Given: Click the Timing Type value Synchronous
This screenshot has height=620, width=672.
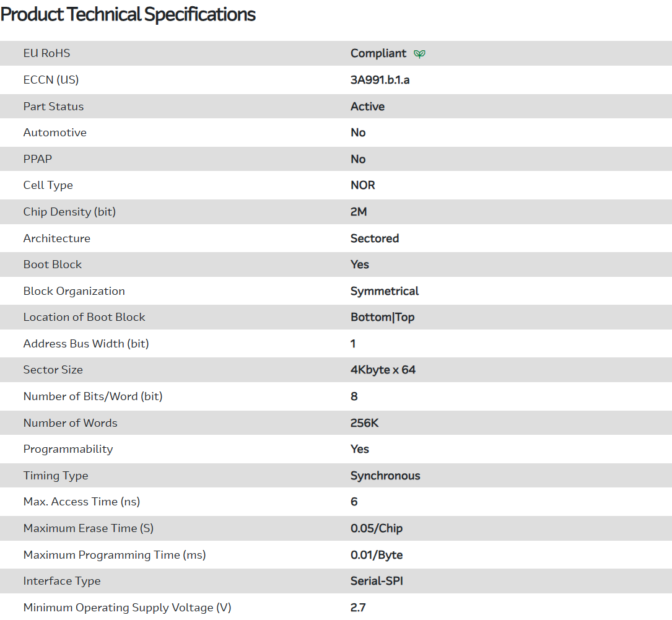Looking at the screenshot, I should point(385,476).
